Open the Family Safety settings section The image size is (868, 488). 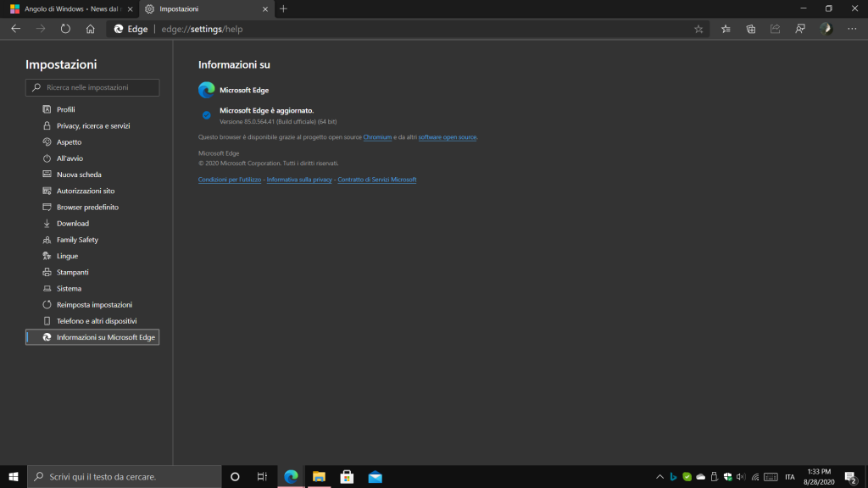tap(77, 240)
